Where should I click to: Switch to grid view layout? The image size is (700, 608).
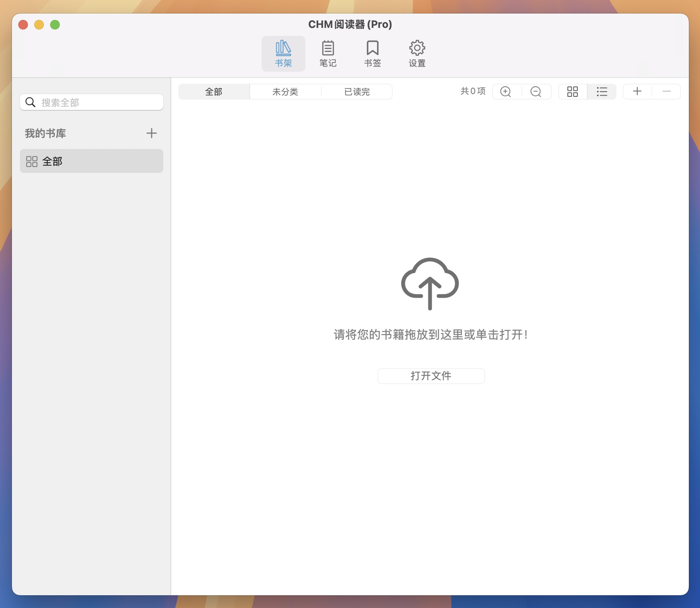573,92
